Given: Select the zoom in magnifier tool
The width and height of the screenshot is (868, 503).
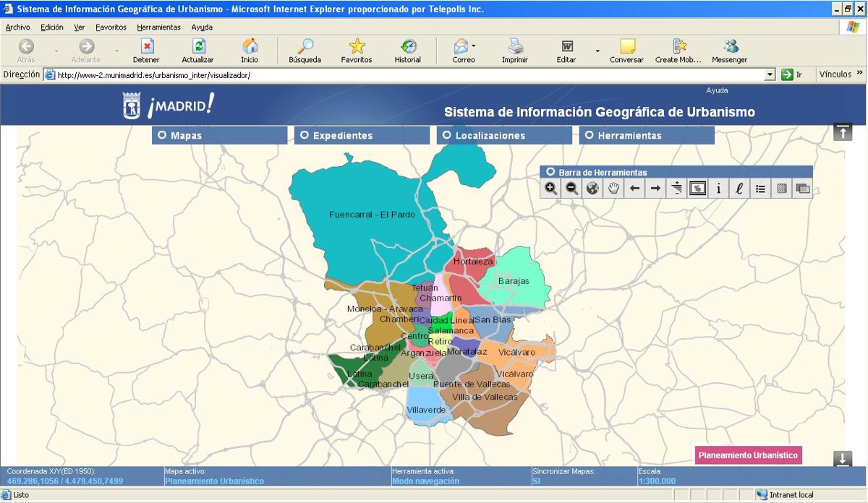Looking at the screenshot, I should point(551,189).
